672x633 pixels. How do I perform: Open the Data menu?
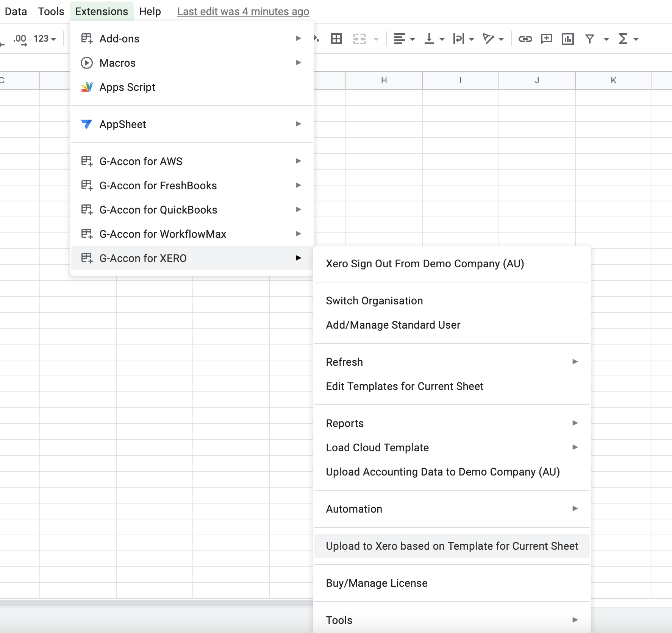coord(16,11)
